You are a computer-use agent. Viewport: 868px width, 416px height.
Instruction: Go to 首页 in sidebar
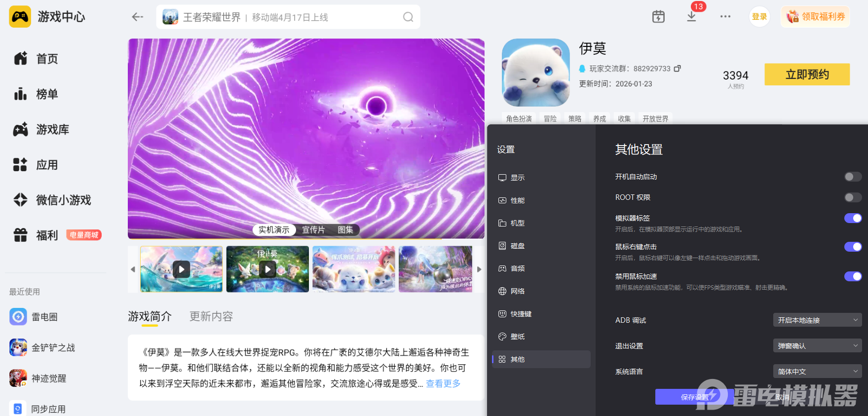coord(36,59)
